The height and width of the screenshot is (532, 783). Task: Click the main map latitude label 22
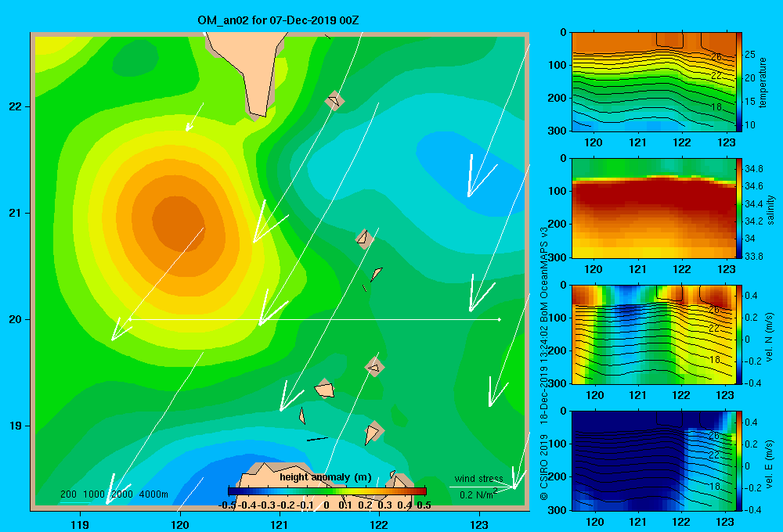15,107
